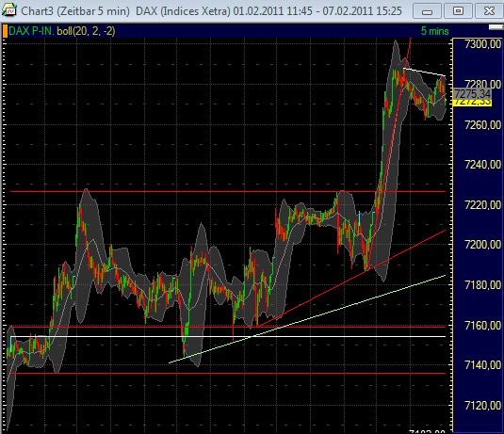Click the small white bar at header right
Viewport: 504px width, 434px height.
[x=496, y=27]
